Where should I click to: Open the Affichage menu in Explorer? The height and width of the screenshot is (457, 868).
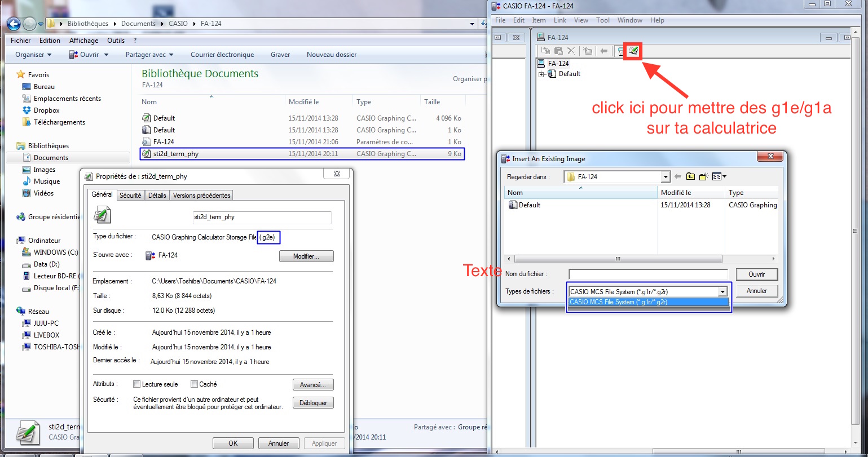(x=83, y=41)
